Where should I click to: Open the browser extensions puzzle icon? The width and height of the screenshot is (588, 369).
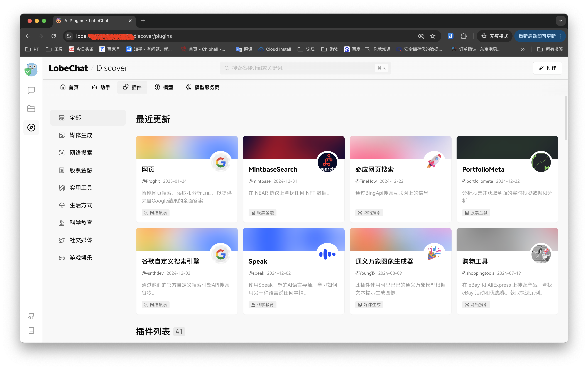coord(464,36)
